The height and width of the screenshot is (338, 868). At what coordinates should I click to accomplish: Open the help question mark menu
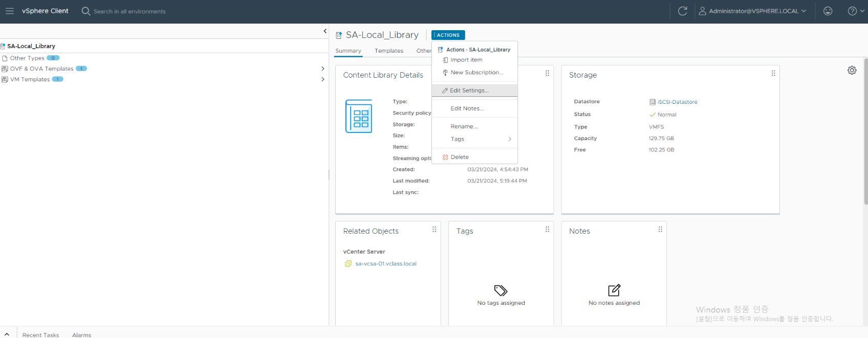[x=856, y=11]
